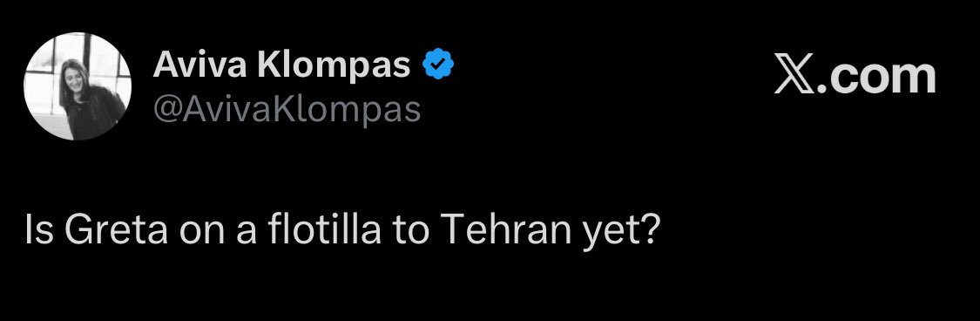Click 'Klompas' in the bold display name
Screen dimensions: 980x321
click(335, 66)
